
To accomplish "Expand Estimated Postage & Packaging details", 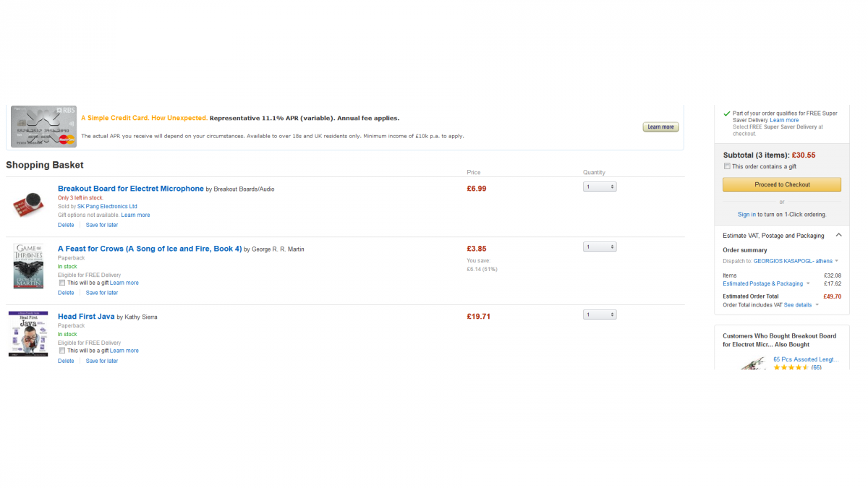I will 767,283.
